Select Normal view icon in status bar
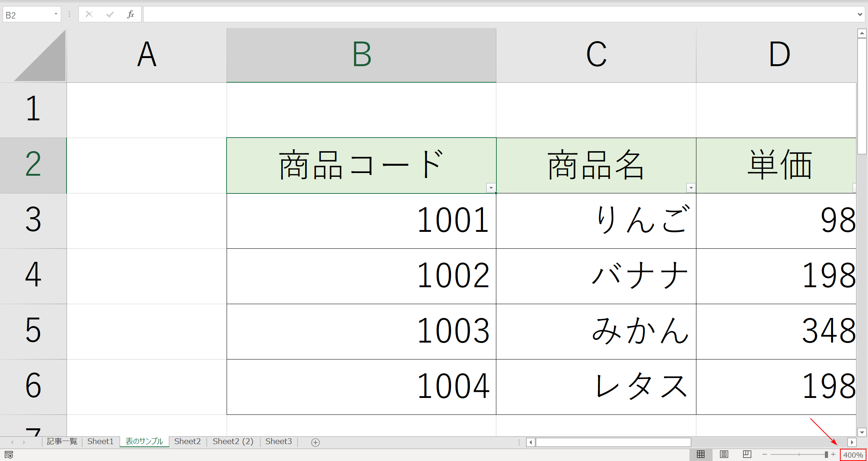 701,454
